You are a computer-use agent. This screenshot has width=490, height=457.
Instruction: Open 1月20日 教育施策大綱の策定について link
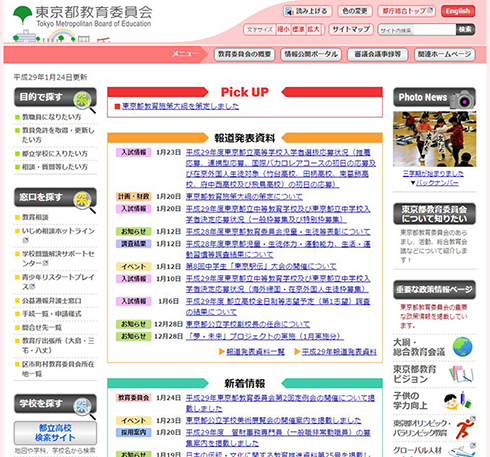pyautogui.click(x=244, y=196)
